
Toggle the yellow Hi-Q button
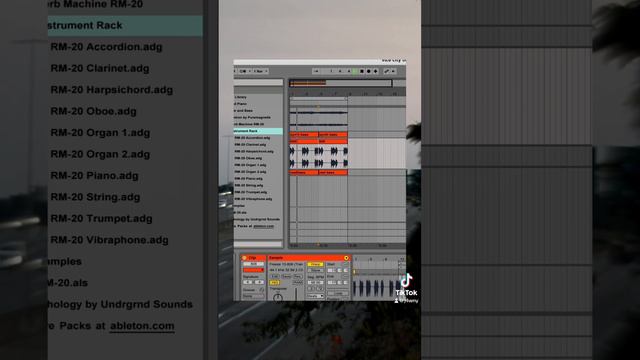pos(274,282)
